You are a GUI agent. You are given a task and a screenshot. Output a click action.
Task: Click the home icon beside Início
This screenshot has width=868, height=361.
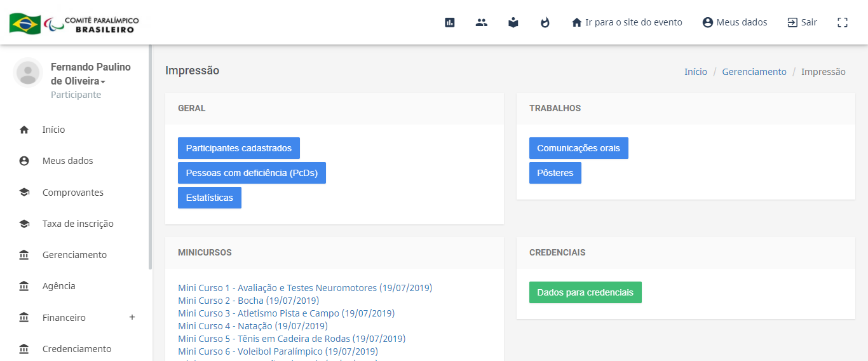[24, 130]
